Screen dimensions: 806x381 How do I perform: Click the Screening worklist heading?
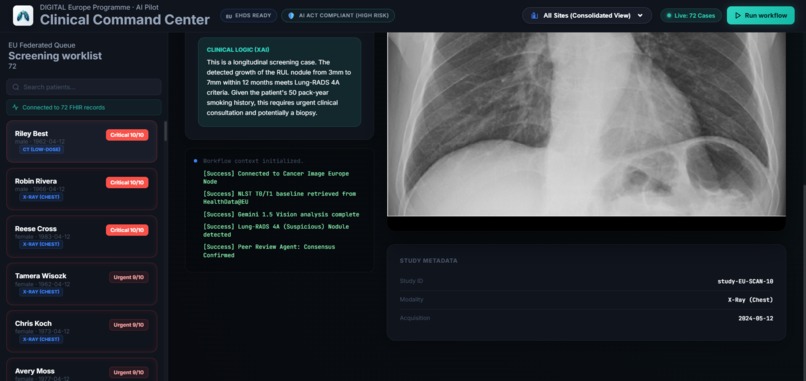click(x=55, y=56)
